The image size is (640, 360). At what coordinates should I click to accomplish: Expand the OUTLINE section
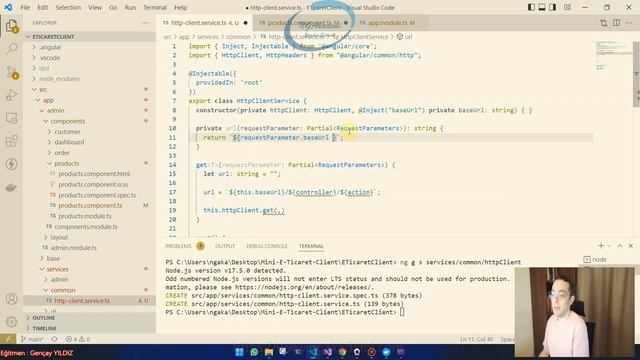pyautogui.click(x=89, y=318)
